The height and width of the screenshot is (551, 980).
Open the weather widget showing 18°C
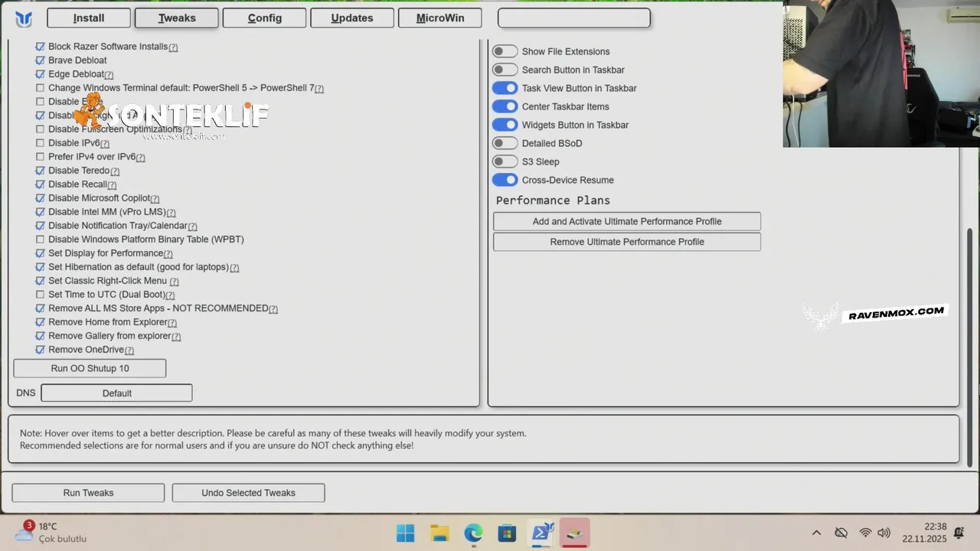(x=51, y=532)
